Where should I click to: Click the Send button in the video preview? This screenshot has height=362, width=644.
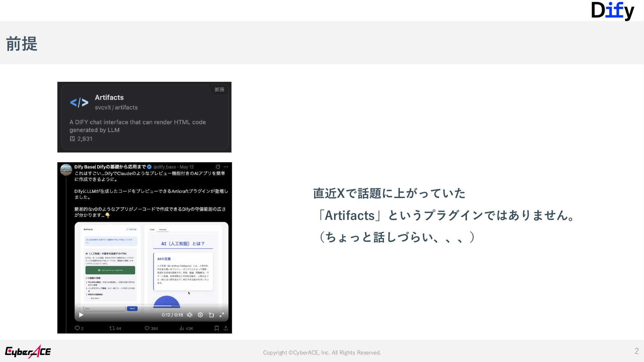click(132, 308)
